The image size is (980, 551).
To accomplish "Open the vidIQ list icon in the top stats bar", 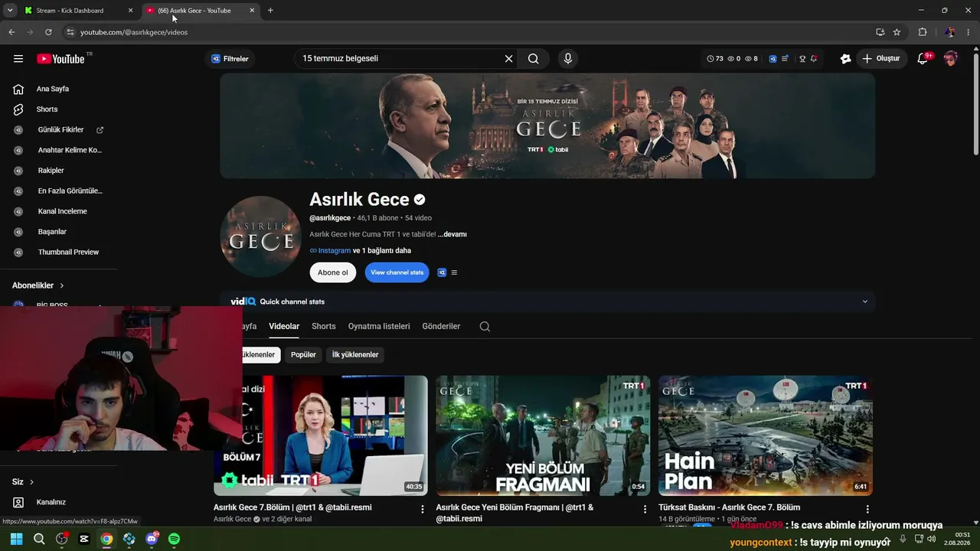I will 786,59.
